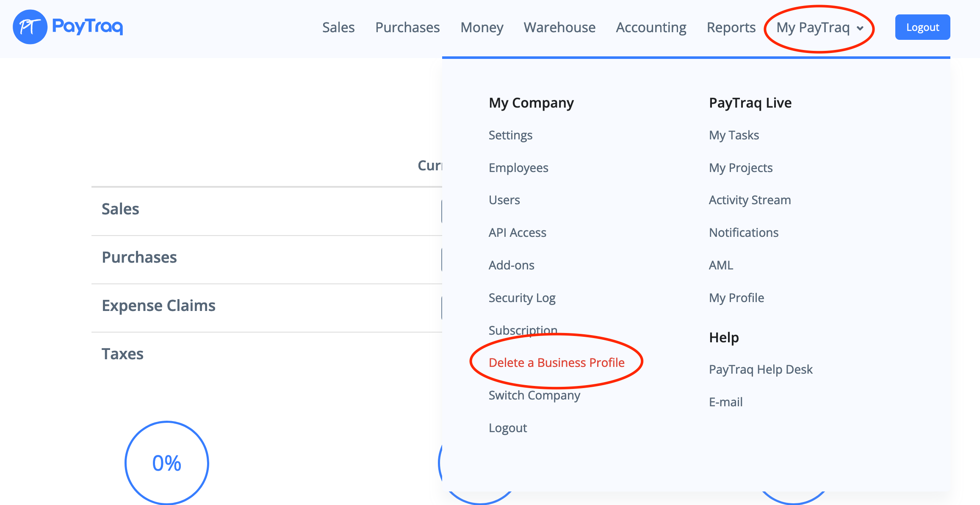Open Subscription details
This screenshot has height=505, width=980.
pos(523,330)
